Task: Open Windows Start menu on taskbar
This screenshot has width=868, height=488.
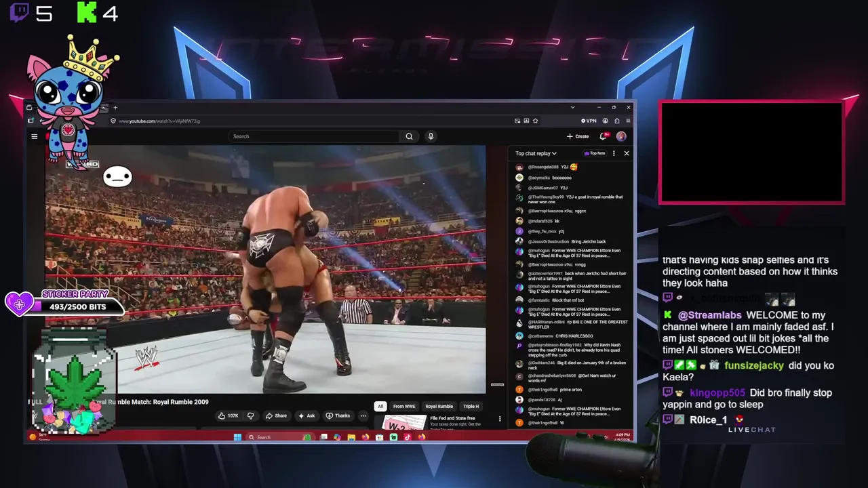Action: [237, 437]
